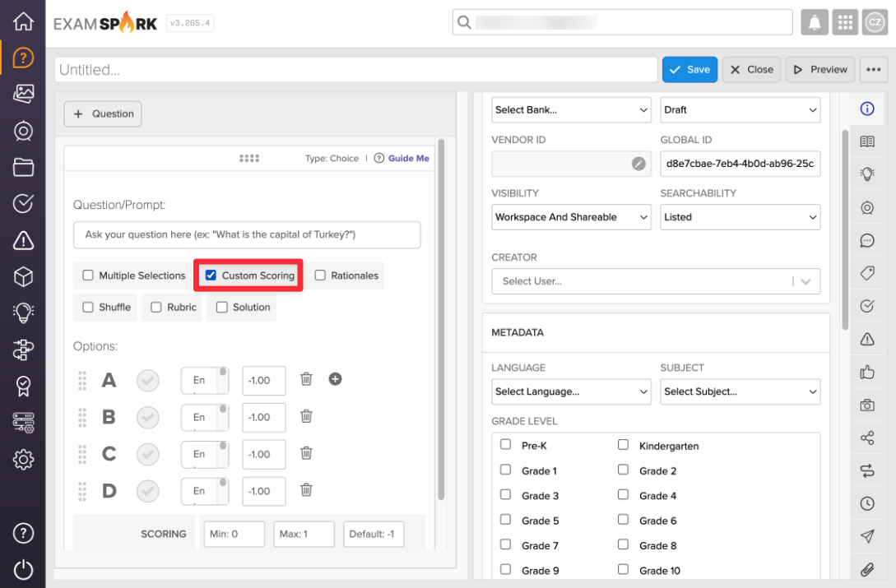Image resolution: width=896 pixels, height=588 pixels.
Task: Add a new Question
Action: click(103, 113)
